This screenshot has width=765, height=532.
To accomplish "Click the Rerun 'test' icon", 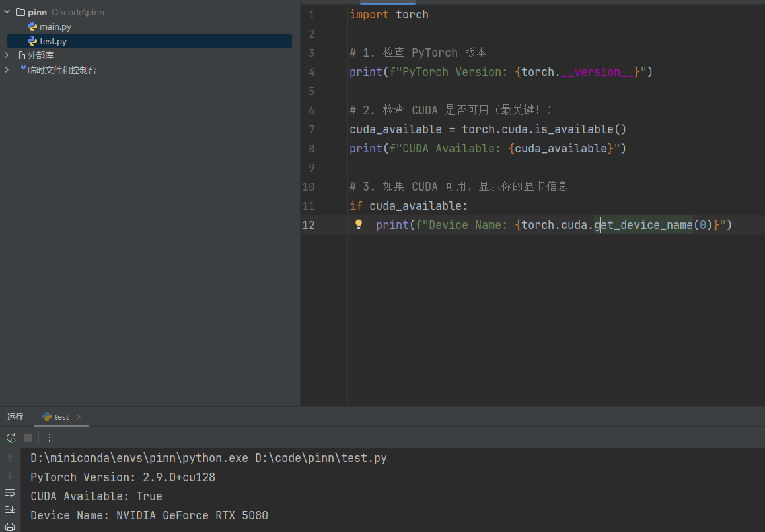I will pyautogui.click(x=11, y=438).
